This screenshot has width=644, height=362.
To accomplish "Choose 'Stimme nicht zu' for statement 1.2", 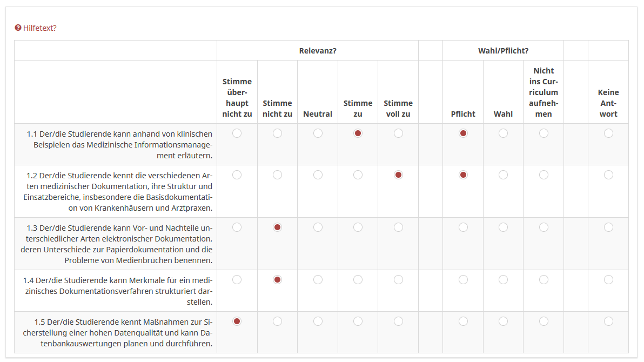I will tap(277, 175).
